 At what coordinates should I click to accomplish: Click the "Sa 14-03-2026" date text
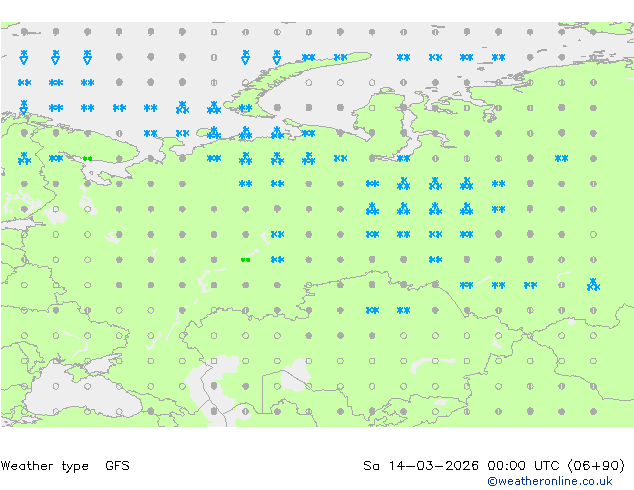(x=421, y=466)
